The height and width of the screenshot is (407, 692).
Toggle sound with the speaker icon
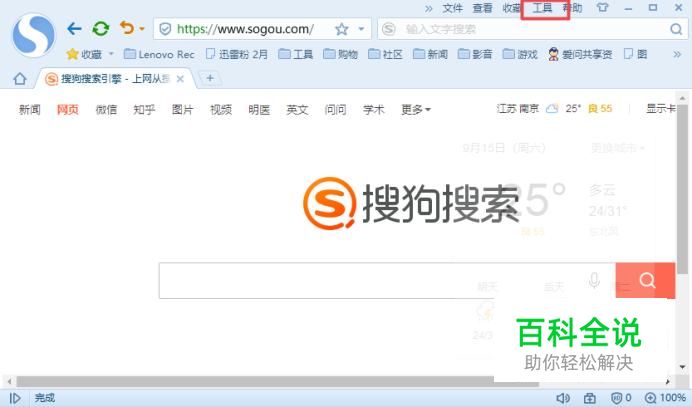point(563,398)
